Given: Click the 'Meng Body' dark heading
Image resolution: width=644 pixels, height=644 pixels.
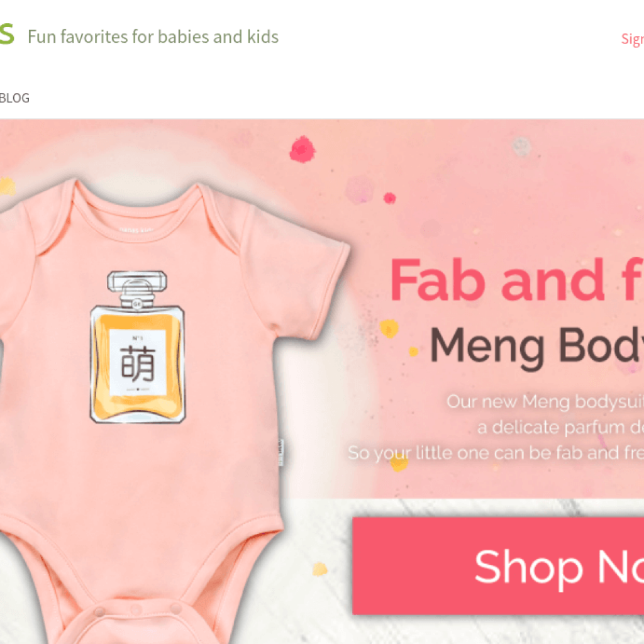Looking at the screenshot, I should point(536,347).
